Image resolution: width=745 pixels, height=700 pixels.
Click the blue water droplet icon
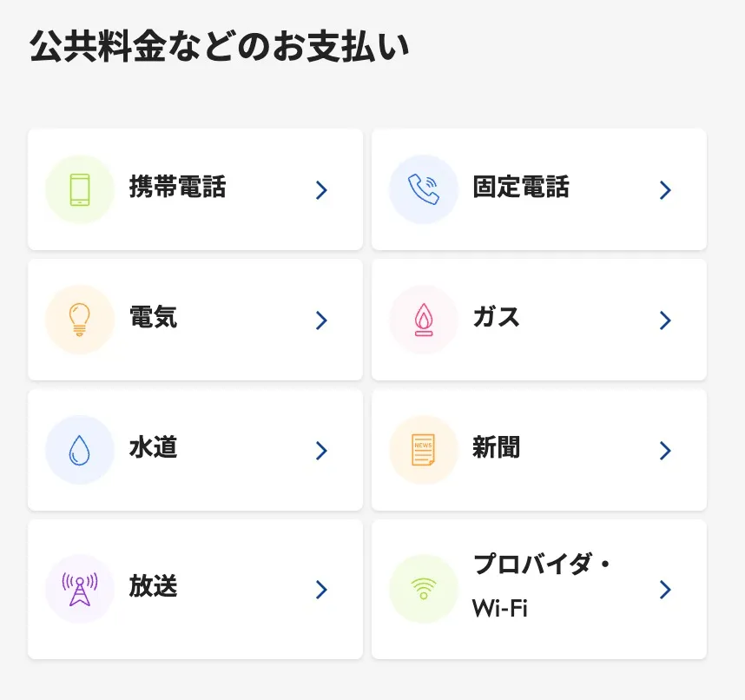click(80, 450)
